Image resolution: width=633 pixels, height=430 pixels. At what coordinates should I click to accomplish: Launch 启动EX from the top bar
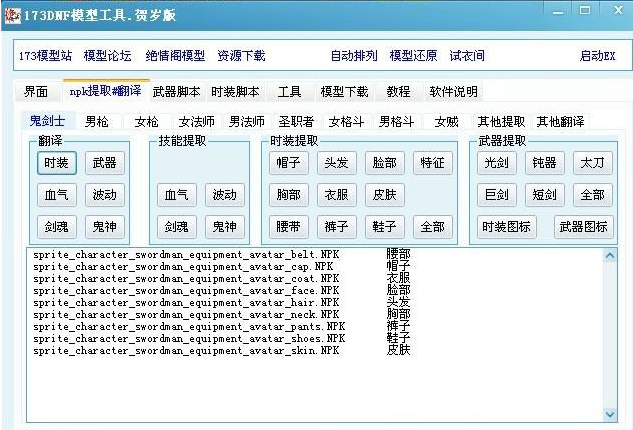point(597,56)
